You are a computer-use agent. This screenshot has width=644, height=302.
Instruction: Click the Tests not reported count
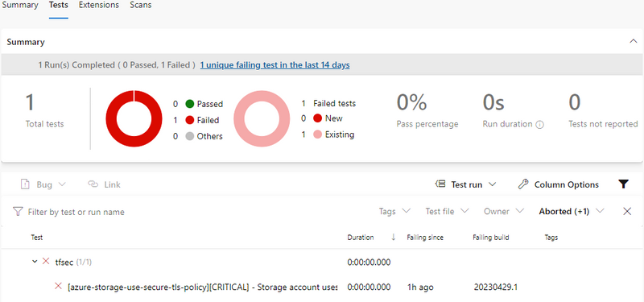pyautogui.click(x=574, y=102)
